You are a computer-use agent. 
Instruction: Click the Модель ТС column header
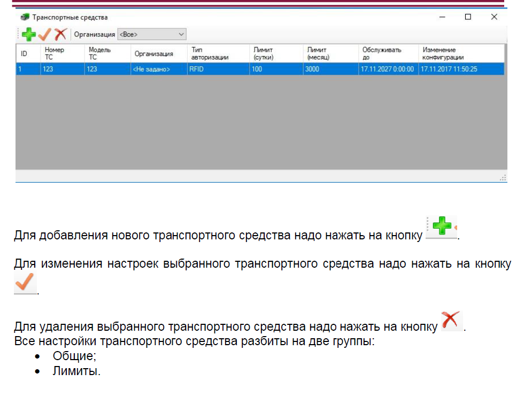pyautogui.click(x=107, y=53)
